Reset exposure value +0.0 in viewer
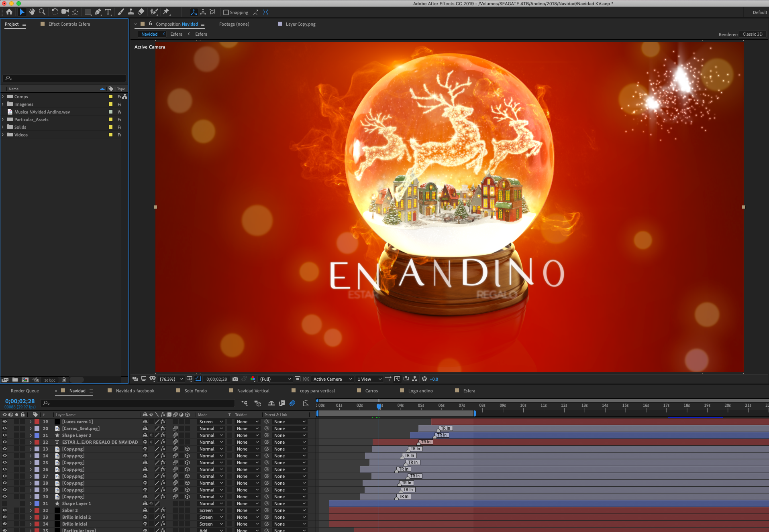This screenshot has width=769, height=532. 434,379
